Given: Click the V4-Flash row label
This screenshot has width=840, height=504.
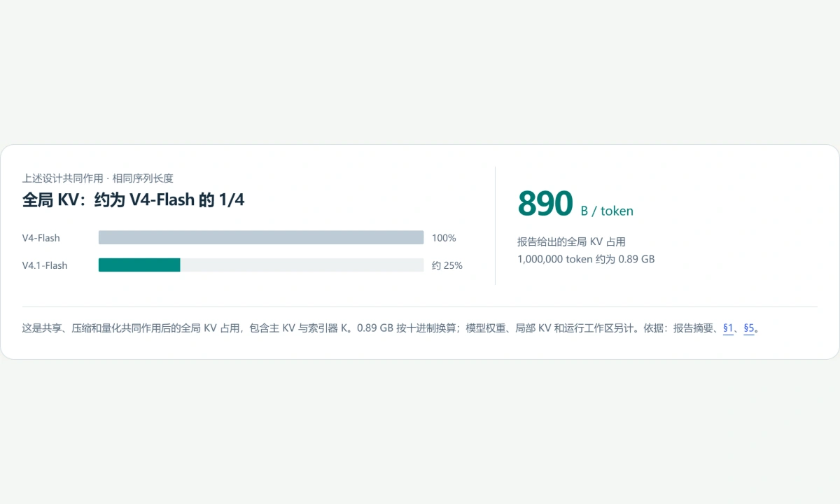Looking at the screenshot, I should [x=41, y=238].
